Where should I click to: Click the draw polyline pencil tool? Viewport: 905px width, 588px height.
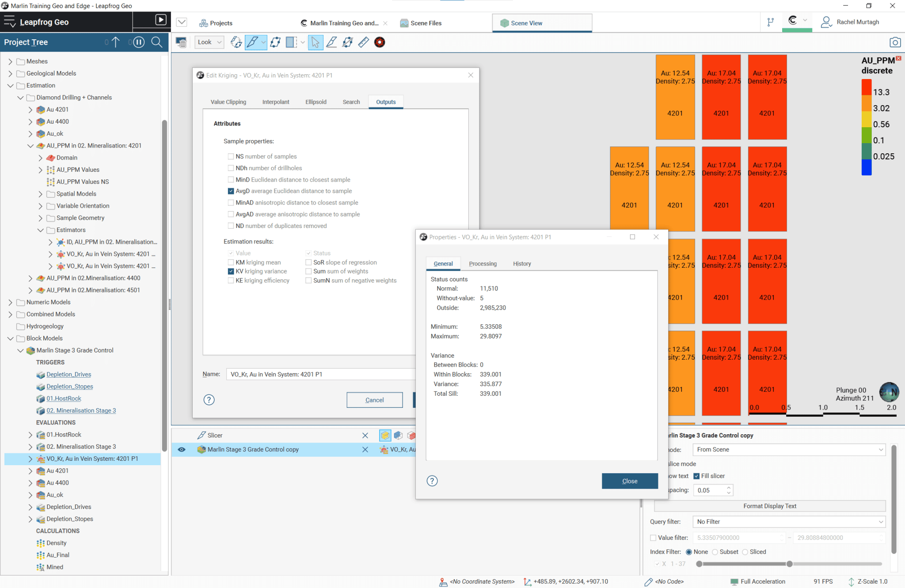coord(331,42)
